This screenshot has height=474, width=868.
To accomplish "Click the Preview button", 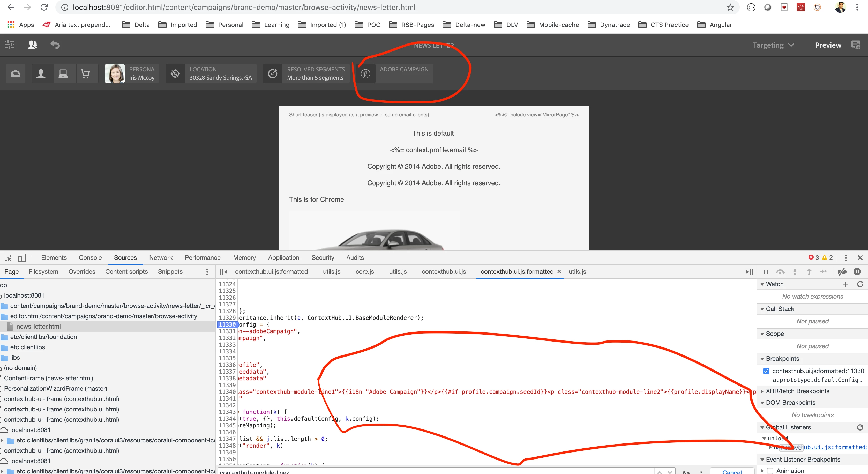I will point(828,45).
